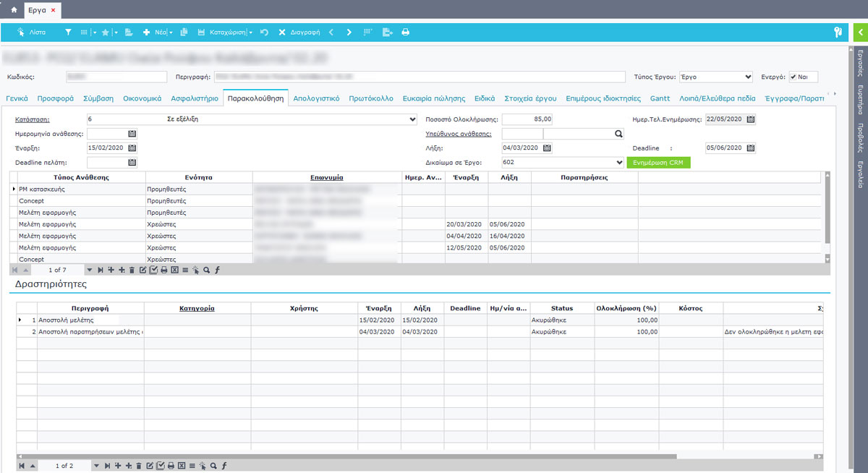Screen dimensions: 868x473
Task: Open the Gantt tab
Action: pos(660,98)
